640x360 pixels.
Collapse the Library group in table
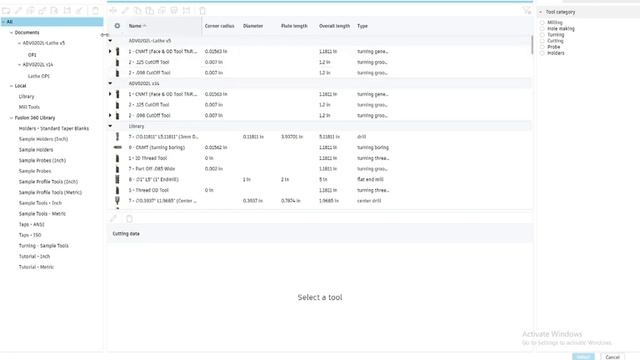click(x=110, y=126)
